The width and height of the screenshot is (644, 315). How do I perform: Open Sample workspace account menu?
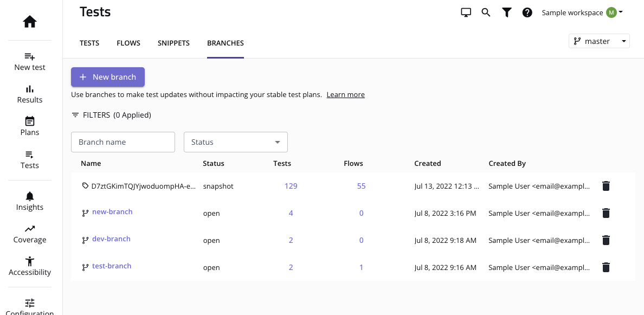tap(582, 12)
